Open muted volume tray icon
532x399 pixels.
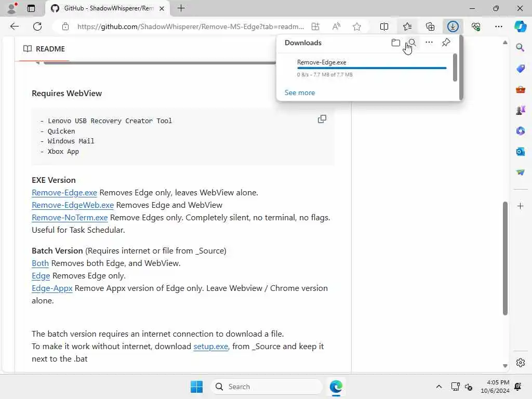tap(469, 387)
